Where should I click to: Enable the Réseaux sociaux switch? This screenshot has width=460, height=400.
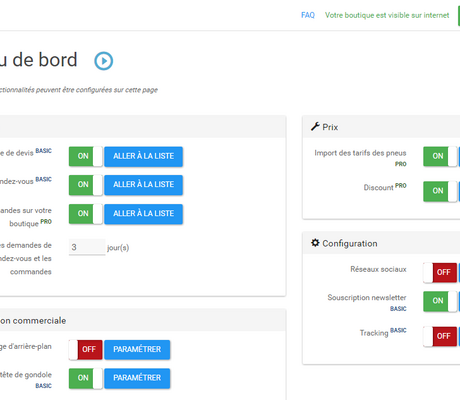pyautogui.click(x=440, y=273)
